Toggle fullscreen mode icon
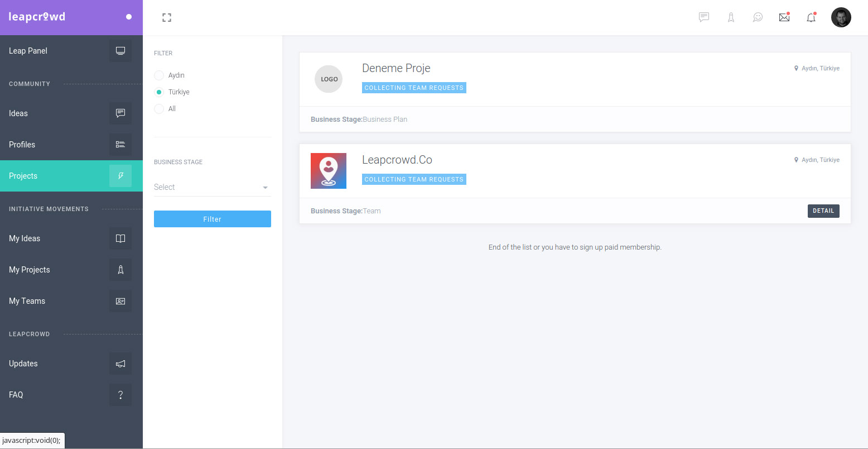This screenshot has height=449, width=868. pos(167,17)
